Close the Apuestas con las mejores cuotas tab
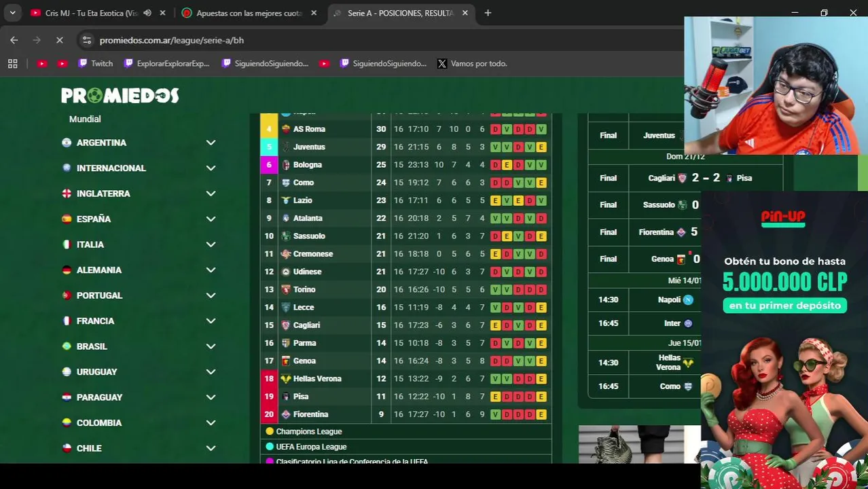Screen dimensions: 868x489 point(314,13)
